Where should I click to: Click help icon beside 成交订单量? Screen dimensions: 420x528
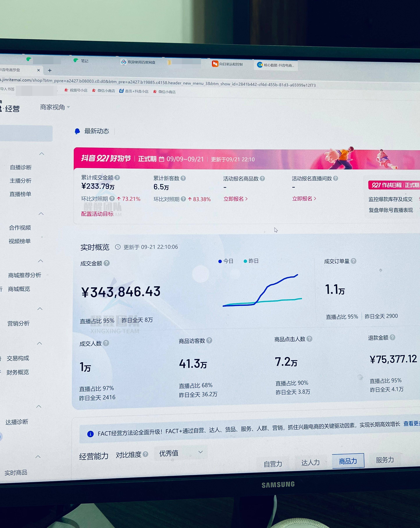(x=353, y=261)
